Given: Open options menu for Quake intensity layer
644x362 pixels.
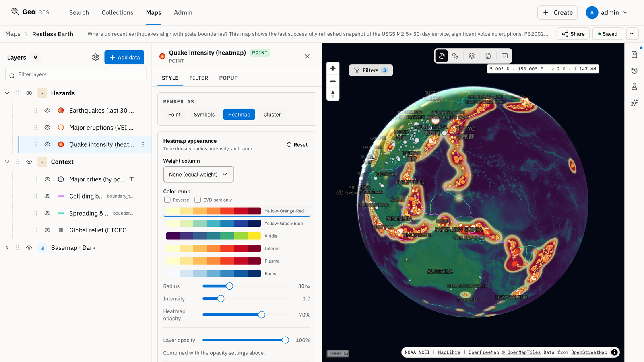Looking at the screenshot, I should 143,144.
